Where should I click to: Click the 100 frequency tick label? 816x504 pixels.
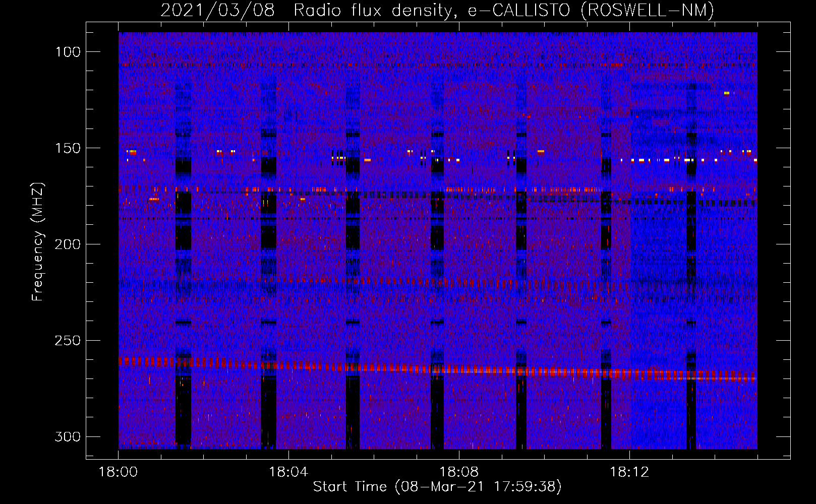[x=68, y=52]
